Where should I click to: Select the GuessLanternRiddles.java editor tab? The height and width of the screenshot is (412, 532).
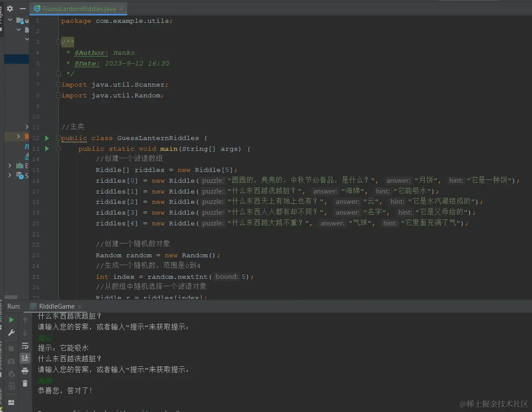(79, 9)
